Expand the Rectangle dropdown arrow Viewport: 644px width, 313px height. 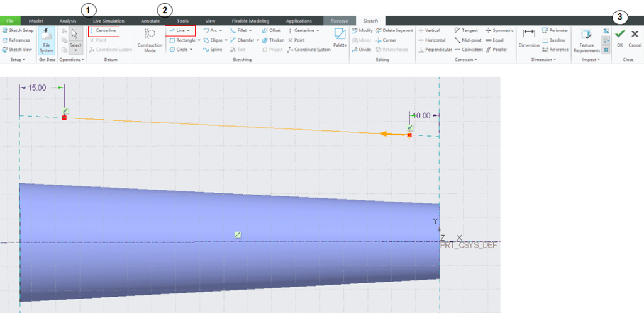point(199,40)
